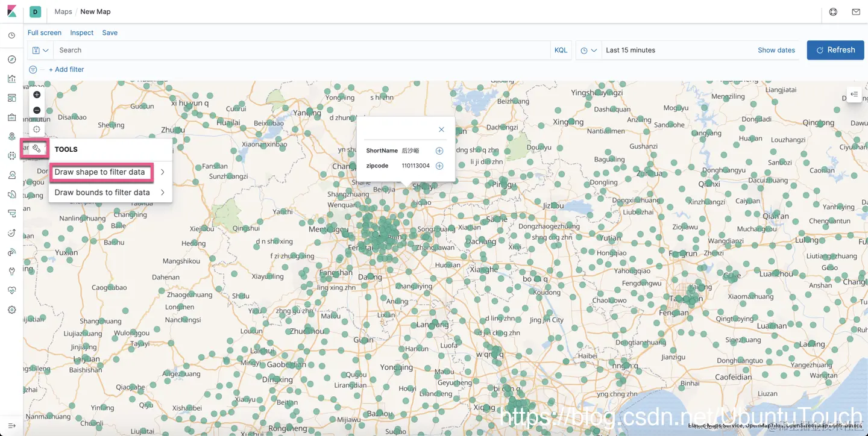The image size is (868, 436).
Task: Click the Refresh button
Action: [x=835, y=50]
